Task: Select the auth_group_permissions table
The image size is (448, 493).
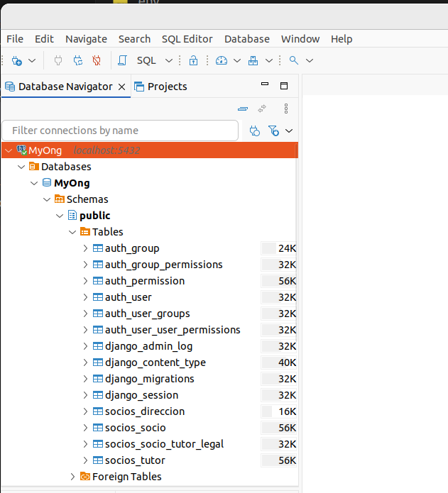Action: click(x=163, y=265)
